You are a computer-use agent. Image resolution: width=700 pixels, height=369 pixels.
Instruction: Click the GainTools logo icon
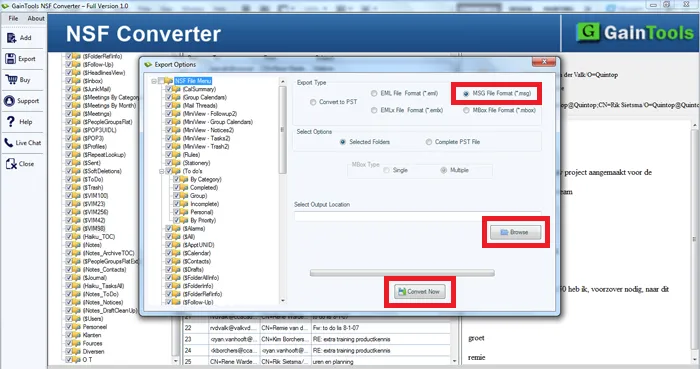588,32
